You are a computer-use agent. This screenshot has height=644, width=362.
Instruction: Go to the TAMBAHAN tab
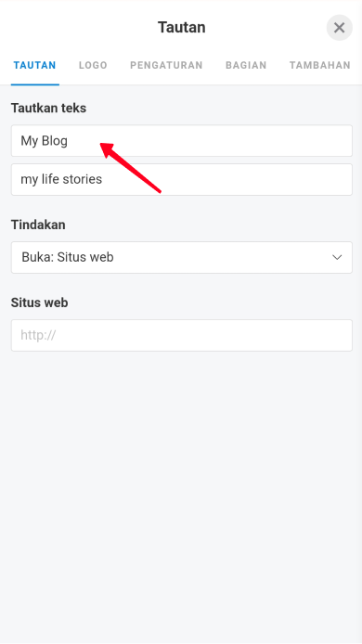click(319, 65)
